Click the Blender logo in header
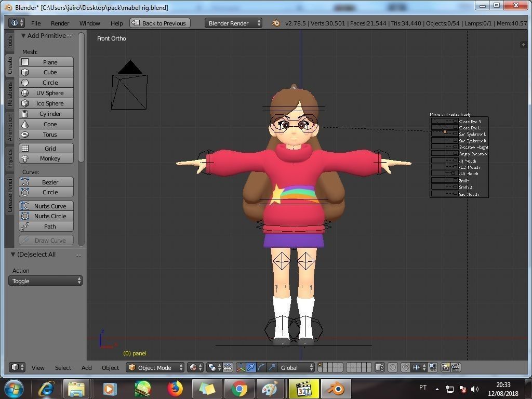Viewport: 532px width, 399px height. coord(276,23)
